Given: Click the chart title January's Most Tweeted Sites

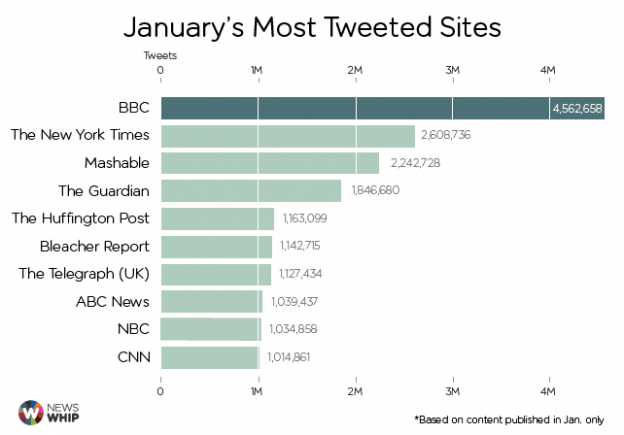Looking at the screenshot, I should (312, 24).
